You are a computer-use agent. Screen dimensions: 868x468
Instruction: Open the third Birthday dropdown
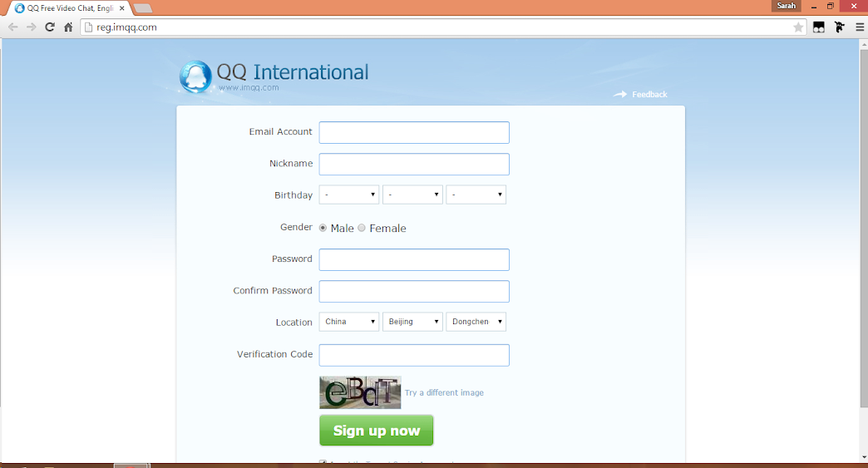point(476,195)
